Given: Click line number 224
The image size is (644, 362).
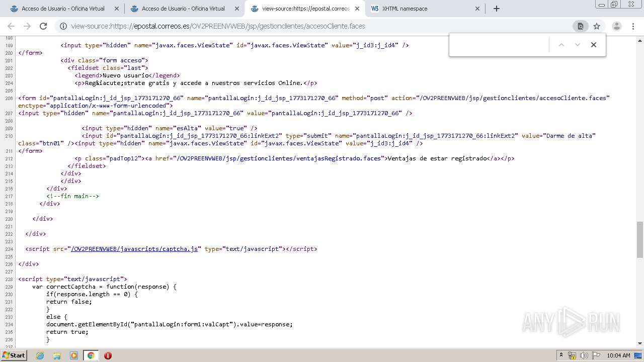Looking at the screenshot, I should [9, 249].
